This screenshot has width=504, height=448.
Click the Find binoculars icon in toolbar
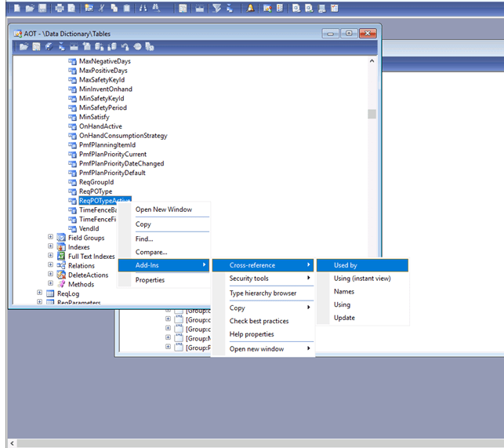pos(143,8)
